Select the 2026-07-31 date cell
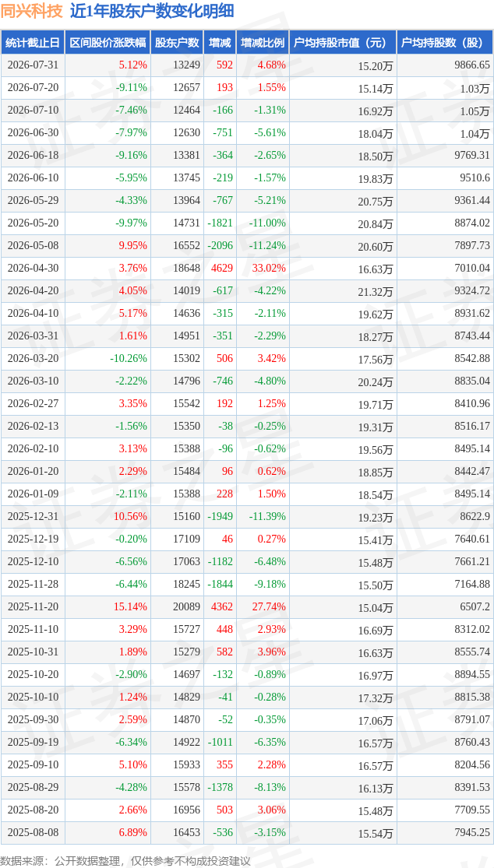The width and height of the screenshot is (494, 868). (33, 65)
